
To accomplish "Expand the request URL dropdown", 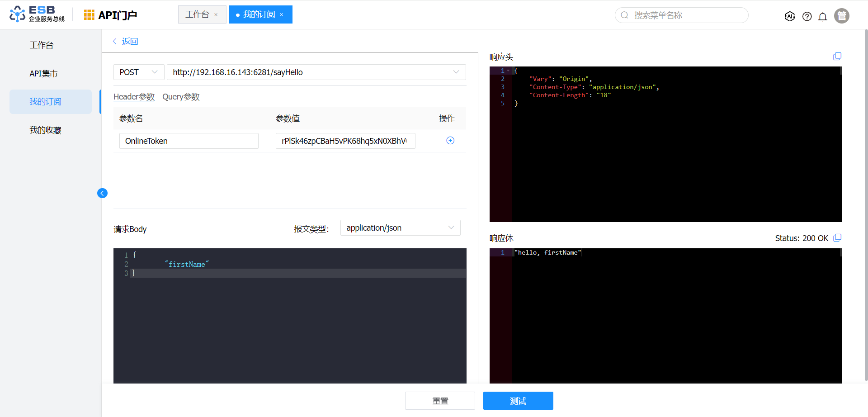I will (456, 72).
